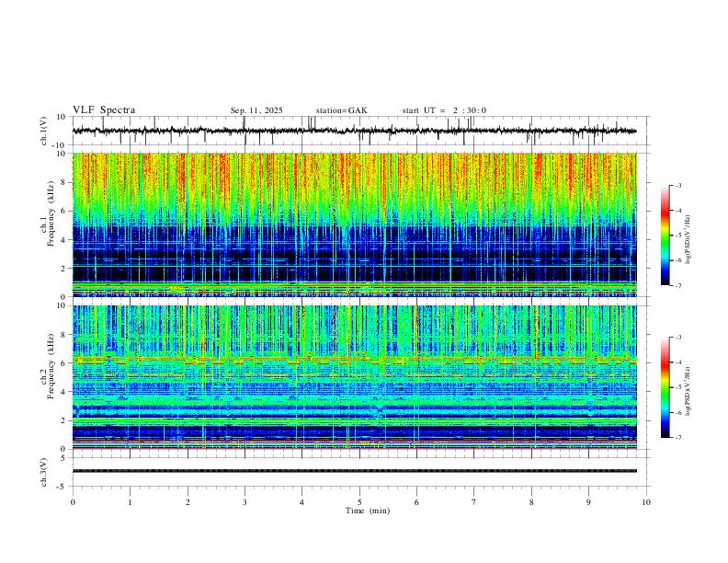728x563 pixels.
Task: Click the ch.3 voltage trace band
Action: coord(355,471)
